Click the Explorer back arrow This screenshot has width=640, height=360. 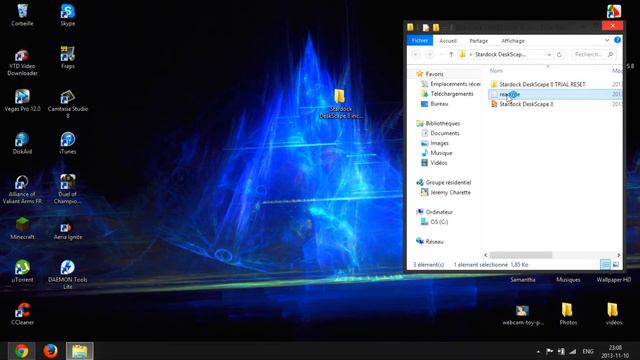416,54
